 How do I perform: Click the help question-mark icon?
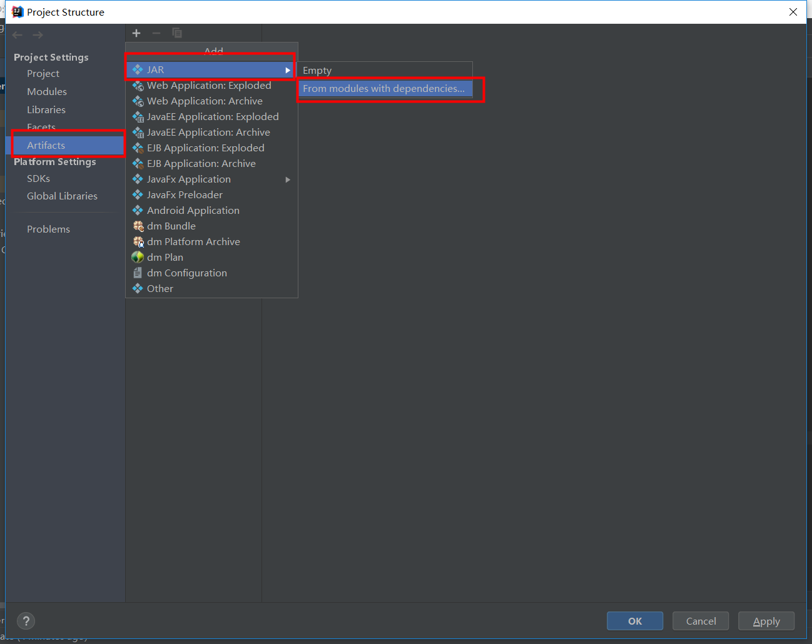(x=26, y=621)
